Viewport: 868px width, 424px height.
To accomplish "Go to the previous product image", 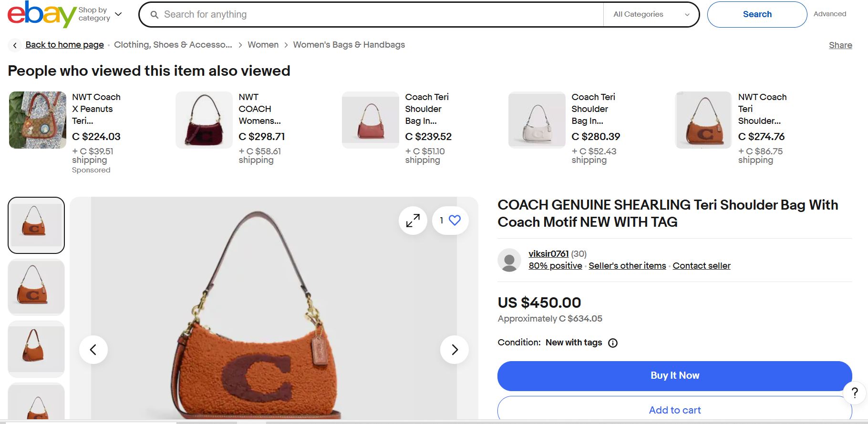I will click(93, 350).
